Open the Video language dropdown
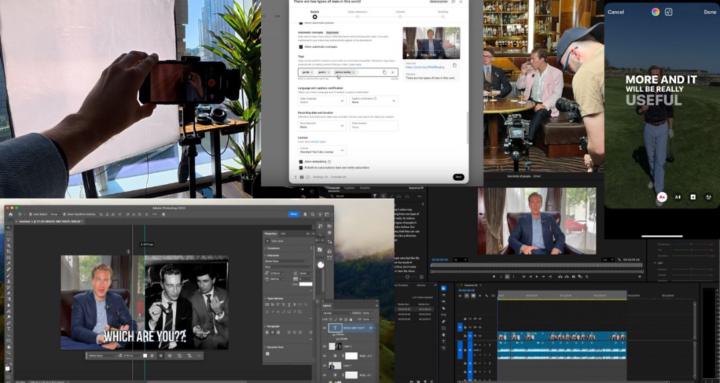This screenshot has height=383, width=720. point(322,100)
